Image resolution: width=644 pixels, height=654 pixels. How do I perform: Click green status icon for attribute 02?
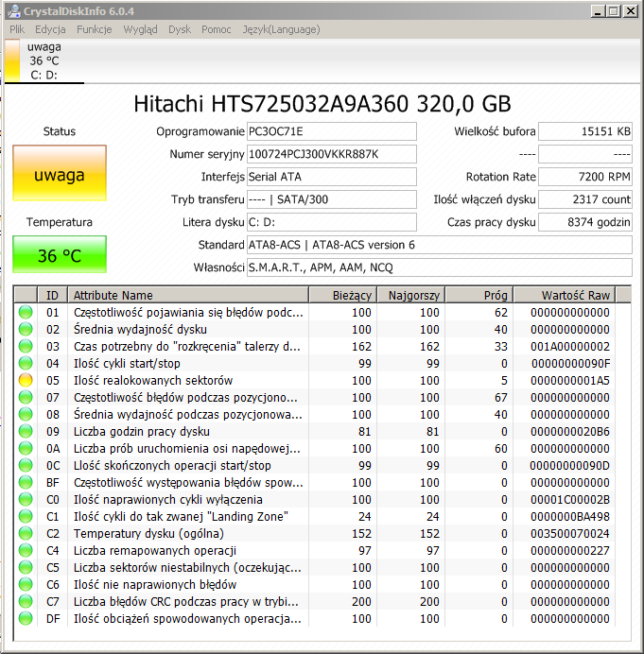[26, 329]
